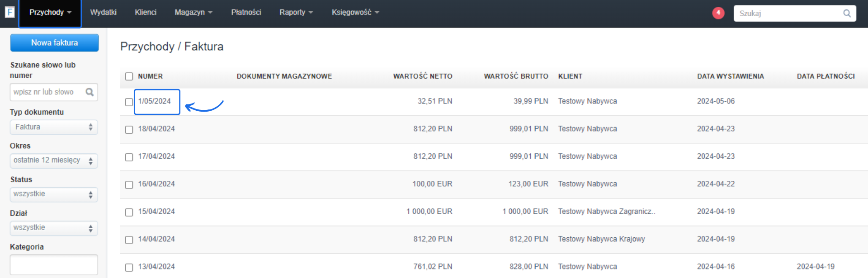This screenshot has width=868, height=278.
Task: Expand the Okres period dropdown
Action: [x=54, y=161]
